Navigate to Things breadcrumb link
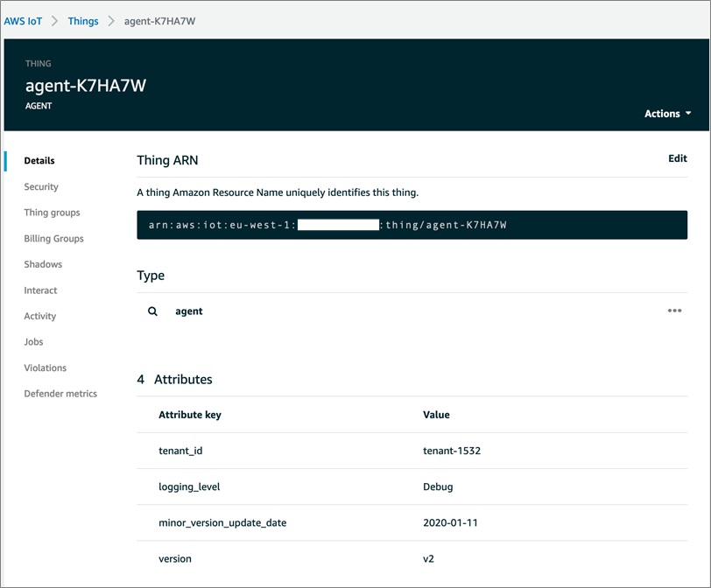 pyautogui.click(x=83, y=21)
